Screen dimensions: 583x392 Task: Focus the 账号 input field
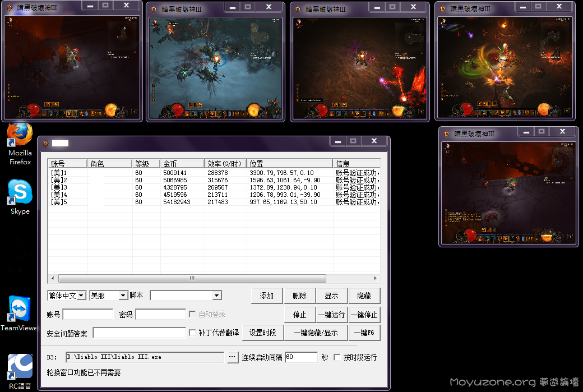click(x=88, y=315)
